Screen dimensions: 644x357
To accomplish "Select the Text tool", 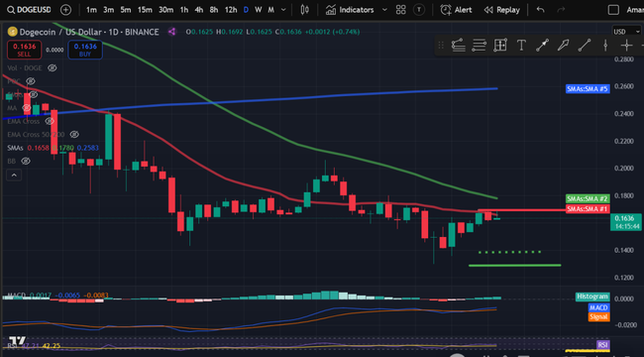I will click(521, 45).
